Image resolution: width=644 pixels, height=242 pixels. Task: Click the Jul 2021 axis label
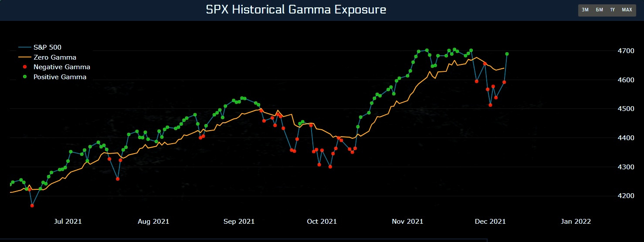point(68,222)
